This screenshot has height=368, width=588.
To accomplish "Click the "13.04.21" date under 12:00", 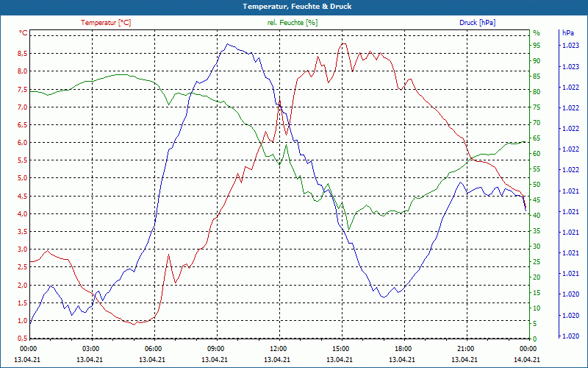I will [x=277, y=359].
